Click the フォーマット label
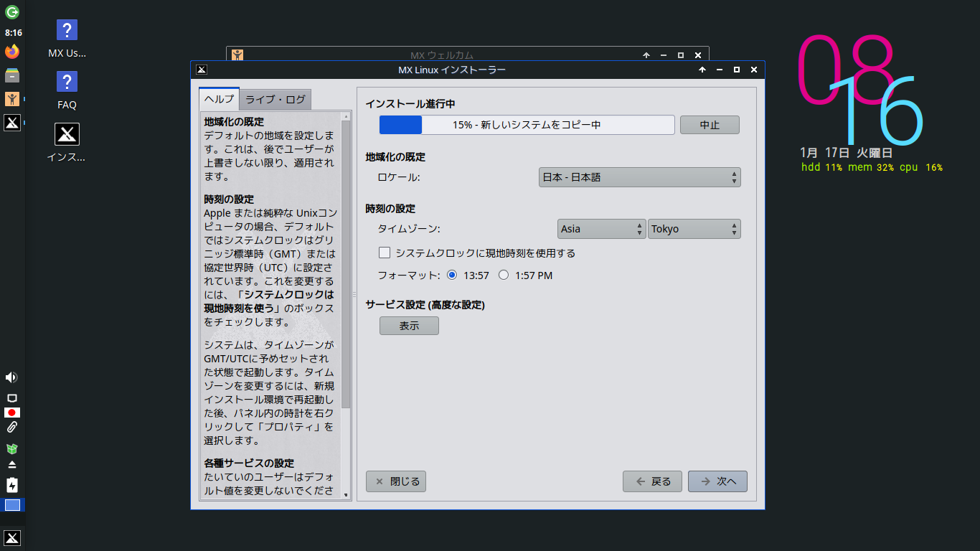This screenshot has width=980, height=551. (x=409, y=275)
